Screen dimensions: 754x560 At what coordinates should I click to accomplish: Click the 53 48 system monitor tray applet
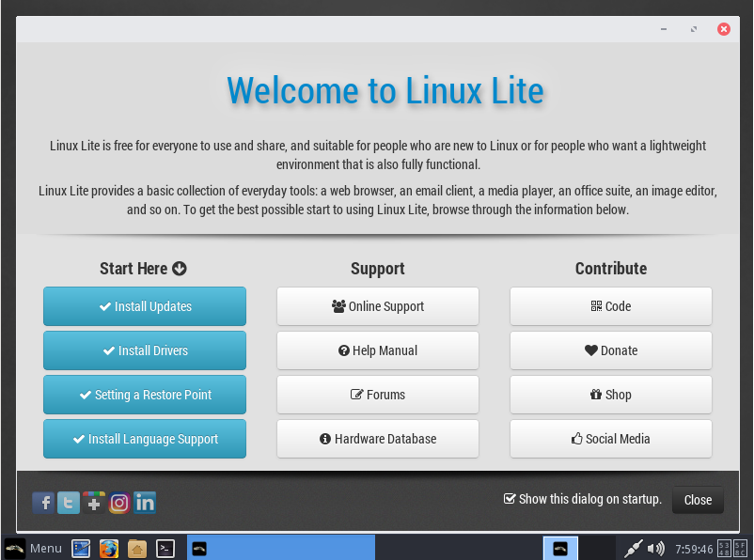point(724,549)
